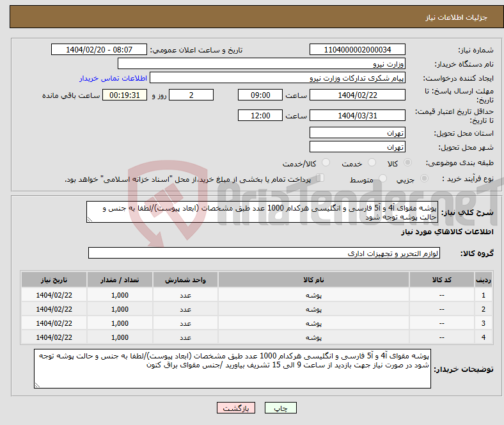Click quantity 1,000 in row 3
The width and height of the screenshot is (504, 425).
pyautogui.click(x=120, y=323)
